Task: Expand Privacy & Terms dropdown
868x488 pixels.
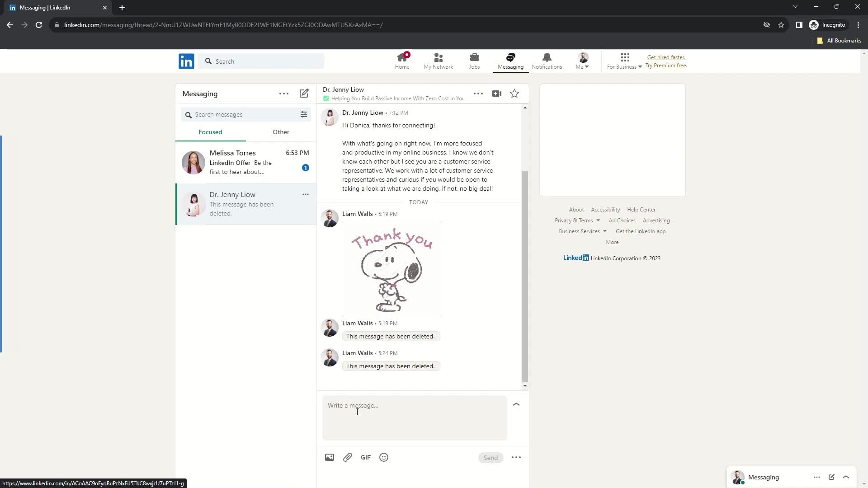Action: tap(577, 221)
